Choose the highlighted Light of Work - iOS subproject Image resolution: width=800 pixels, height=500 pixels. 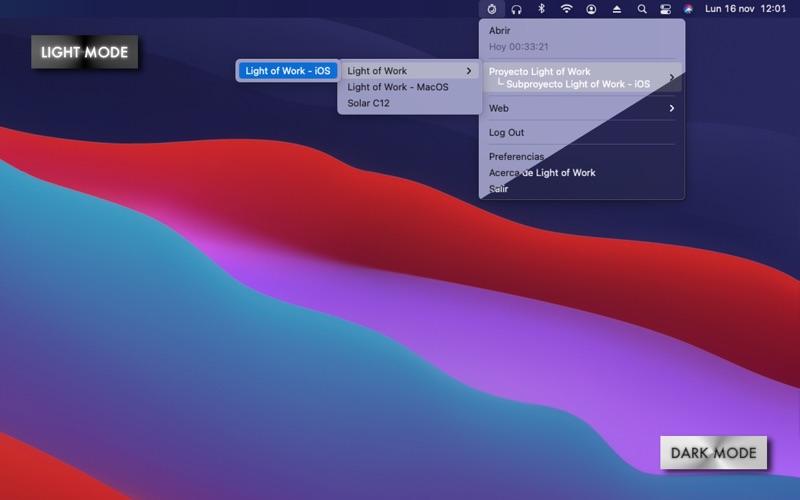tap(288, 71)
